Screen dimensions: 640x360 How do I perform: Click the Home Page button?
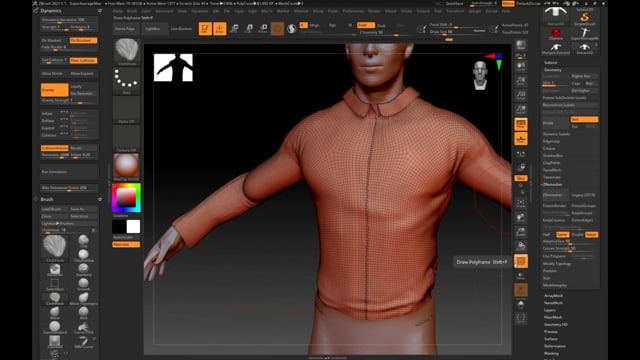pos(125,29)
